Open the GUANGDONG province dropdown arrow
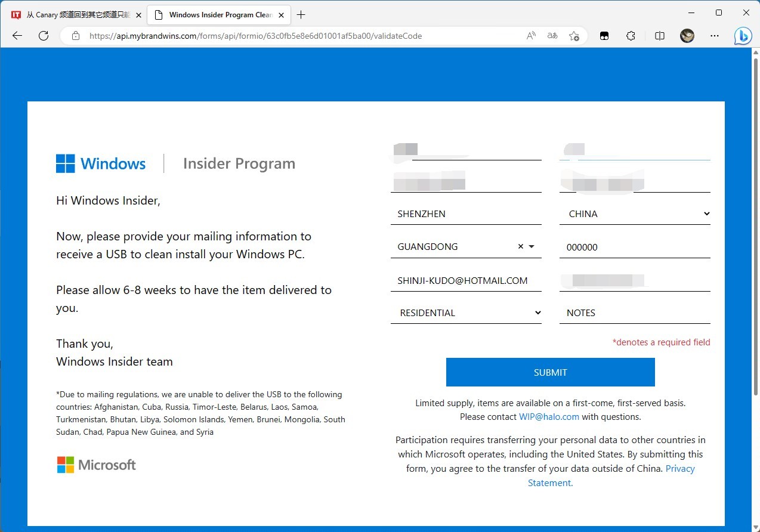Image resolution: width=760 pixels, height=532 pixels. coord(532,247)
